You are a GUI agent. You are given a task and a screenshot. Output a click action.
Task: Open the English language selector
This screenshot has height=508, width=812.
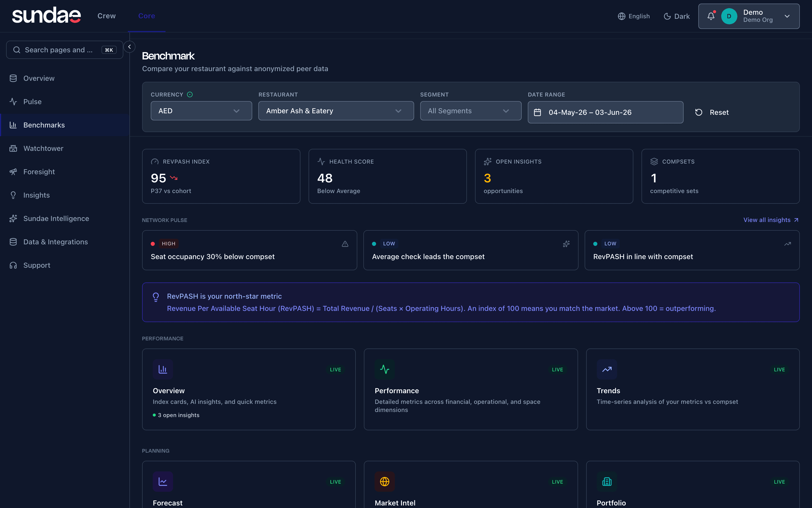click(634, 16)
